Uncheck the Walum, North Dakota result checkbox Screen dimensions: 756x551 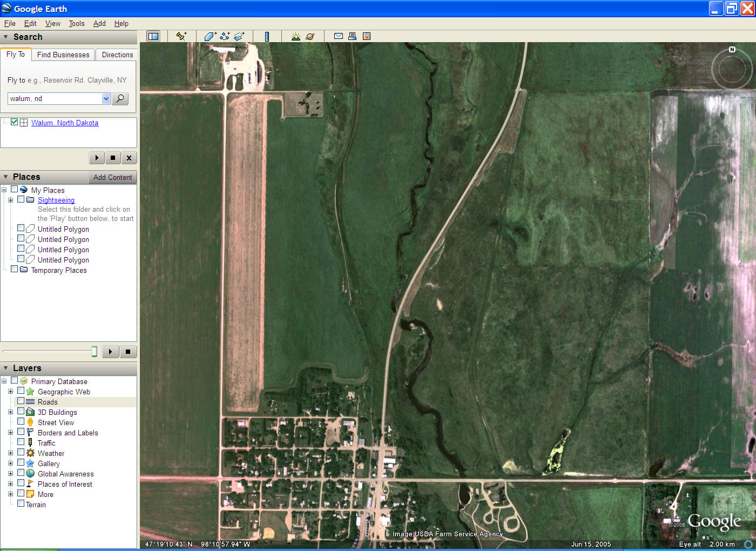tap(15, 122)
